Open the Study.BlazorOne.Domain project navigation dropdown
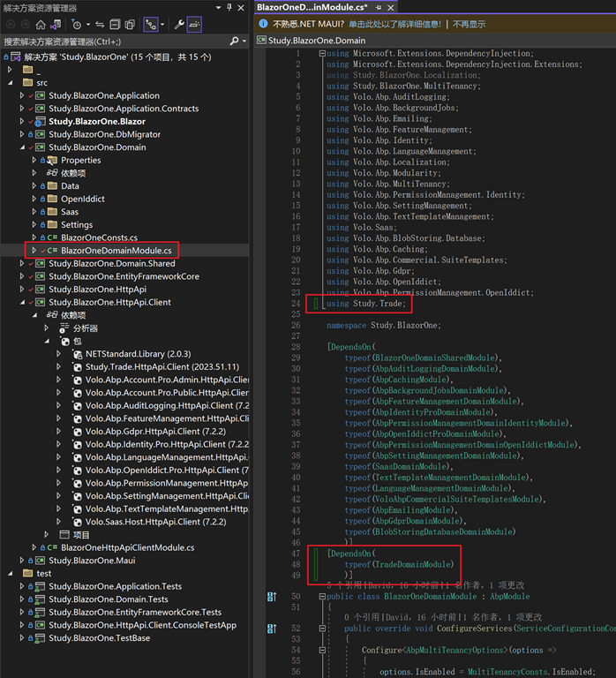The image size is (616, 678). [x=434, y=41]
